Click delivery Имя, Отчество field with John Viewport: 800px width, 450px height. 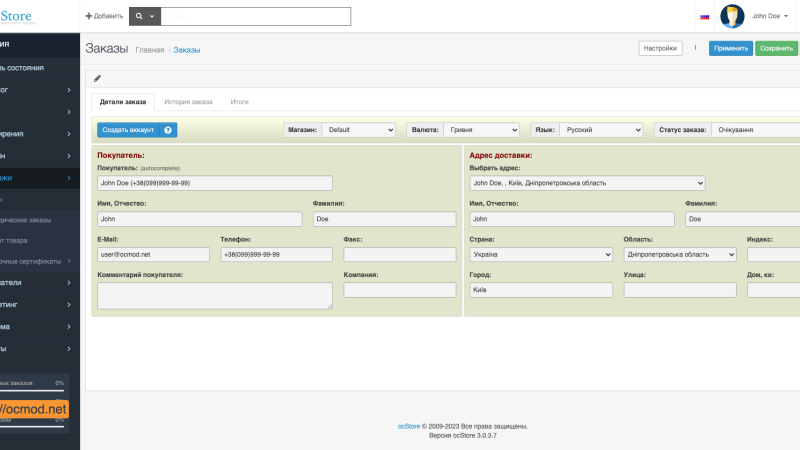pos(572,219)
